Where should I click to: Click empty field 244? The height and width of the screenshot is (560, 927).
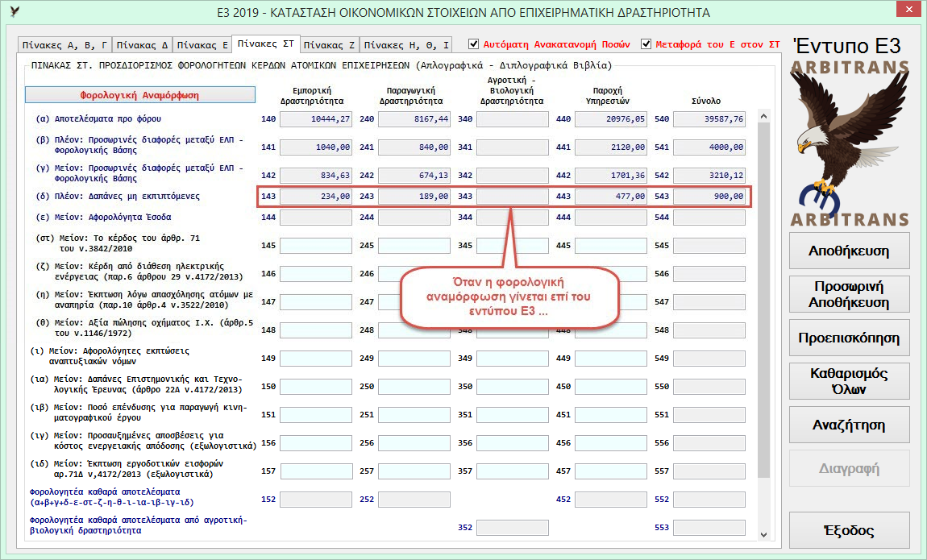tap(414, 218)
